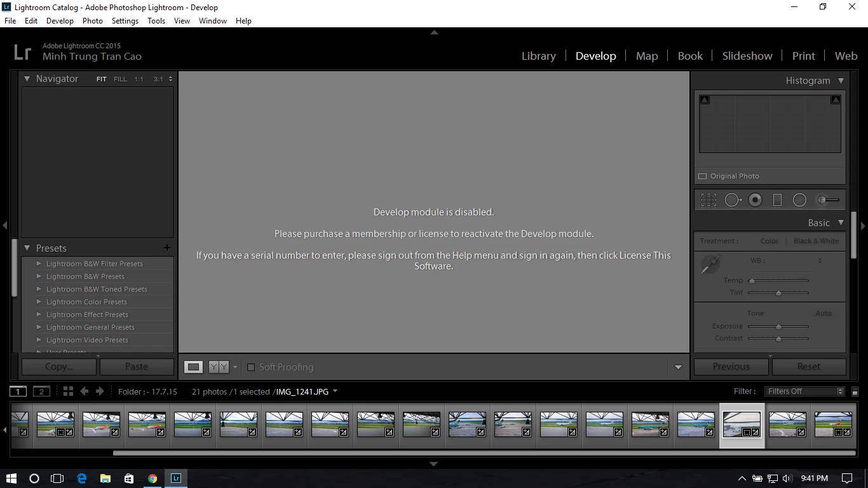
Task: Hide the top module picker arrow
Action: (x=434, y=32)
